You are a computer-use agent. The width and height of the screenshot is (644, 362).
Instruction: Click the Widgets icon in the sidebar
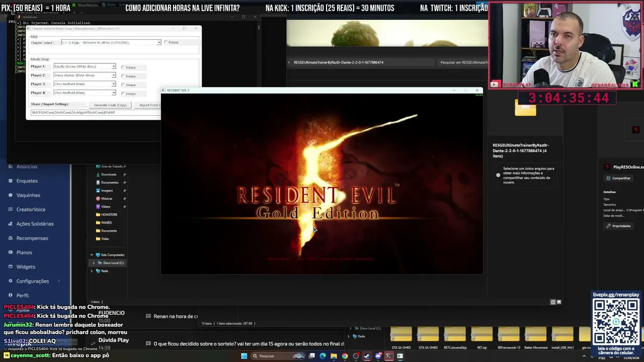(11, 267)
